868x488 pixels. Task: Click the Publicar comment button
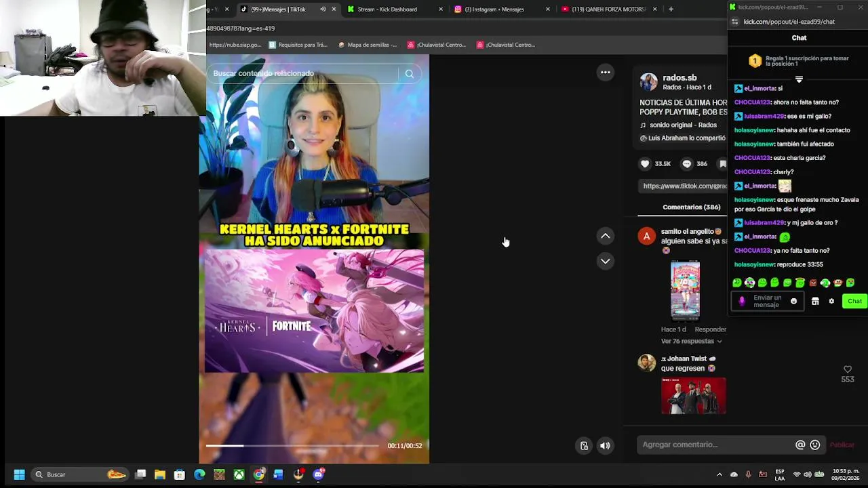click(842, 445)
